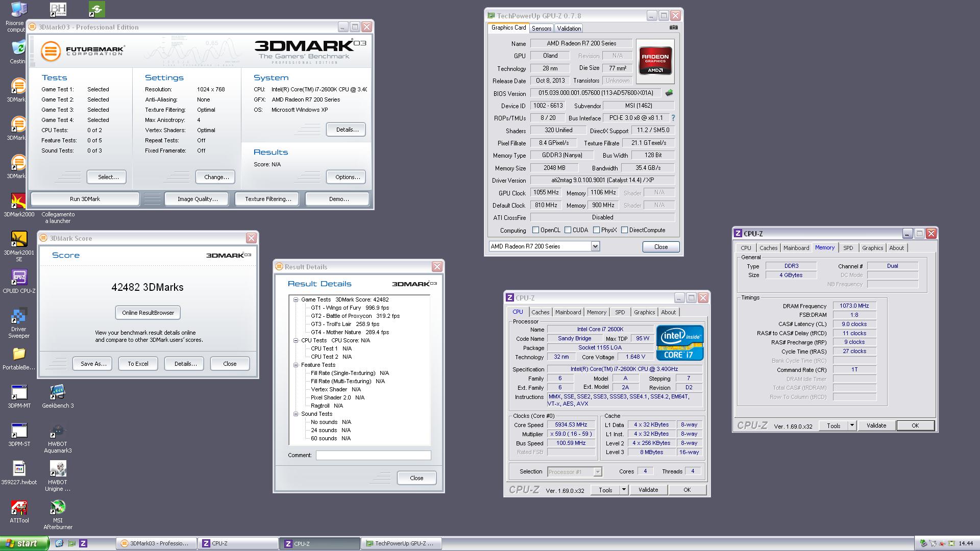Click the Online ResultBrowser button
Image resolution: width=980 pixels, height=551 pixels.
tap(148, 313)
